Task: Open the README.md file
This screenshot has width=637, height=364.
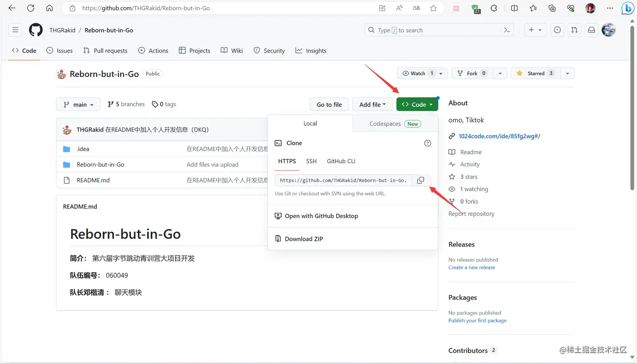Action: [93, 180]
